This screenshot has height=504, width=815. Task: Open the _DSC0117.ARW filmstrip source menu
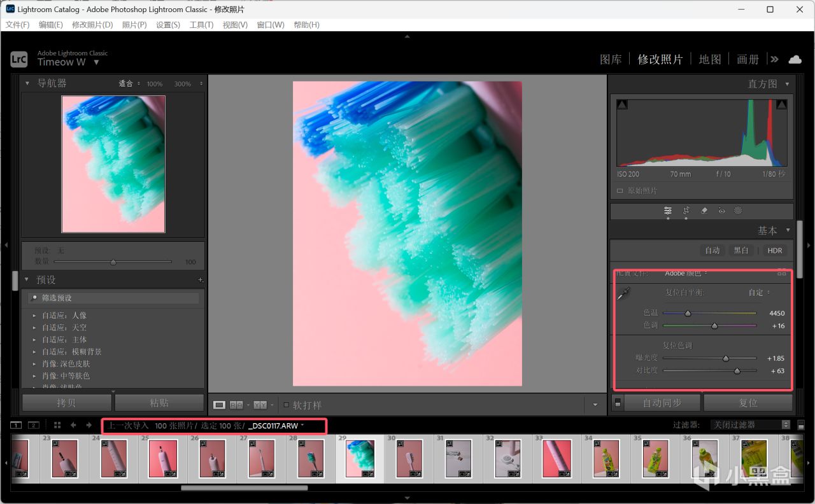[276, 426]
